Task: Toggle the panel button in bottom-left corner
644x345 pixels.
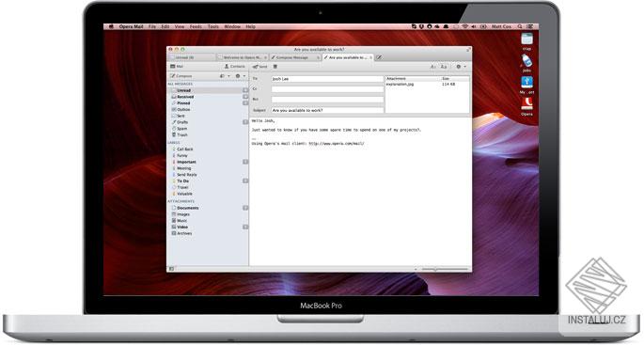Action: pyautogui.click(x=171, y=269)
